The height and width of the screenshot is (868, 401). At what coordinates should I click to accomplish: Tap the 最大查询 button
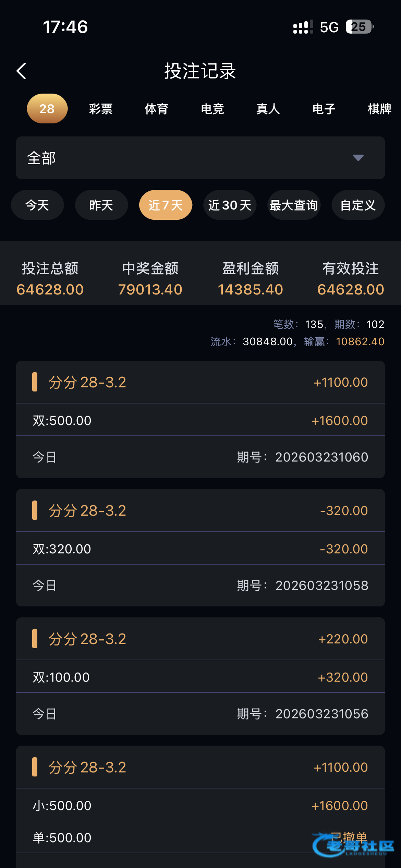click(294, 205)
